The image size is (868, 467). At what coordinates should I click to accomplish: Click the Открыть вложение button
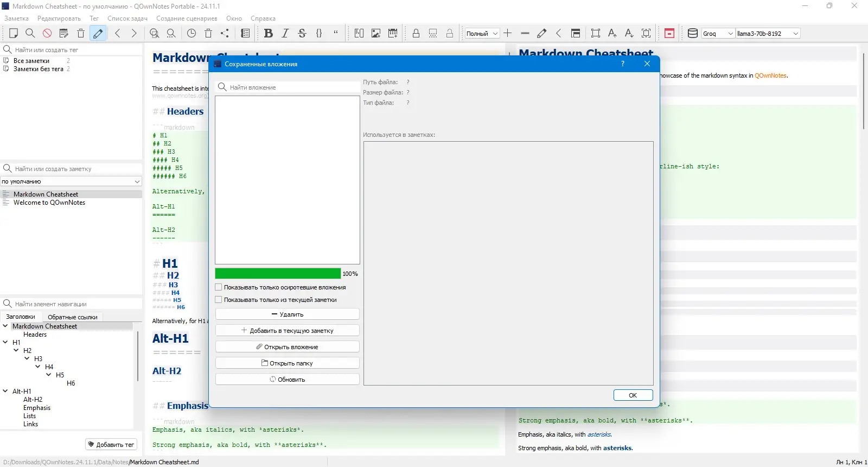pyautogui.click(x=288, y=347)
